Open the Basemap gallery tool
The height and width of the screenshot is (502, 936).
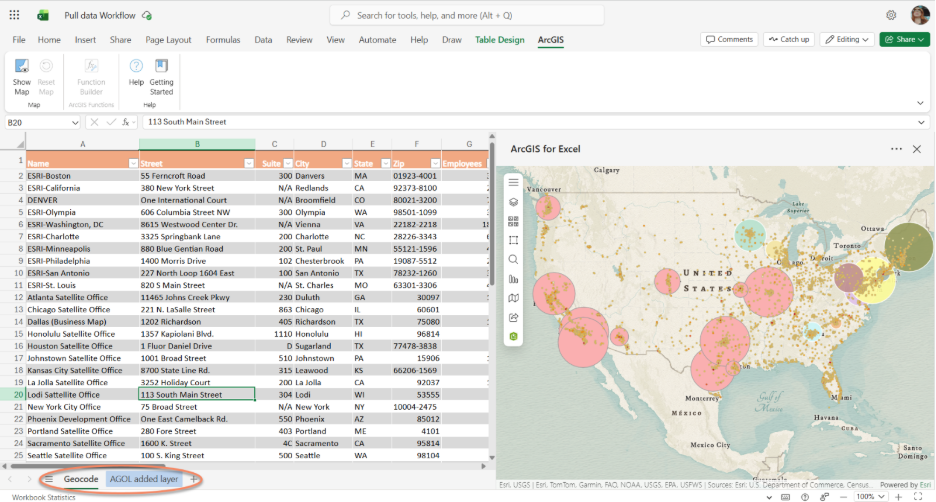point(513,221)
